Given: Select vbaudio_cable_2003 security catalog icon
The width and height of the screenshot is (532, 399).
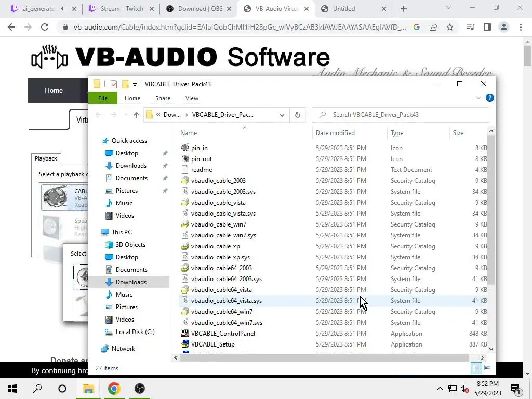Looking at the screenshot, I should [185, 180].
